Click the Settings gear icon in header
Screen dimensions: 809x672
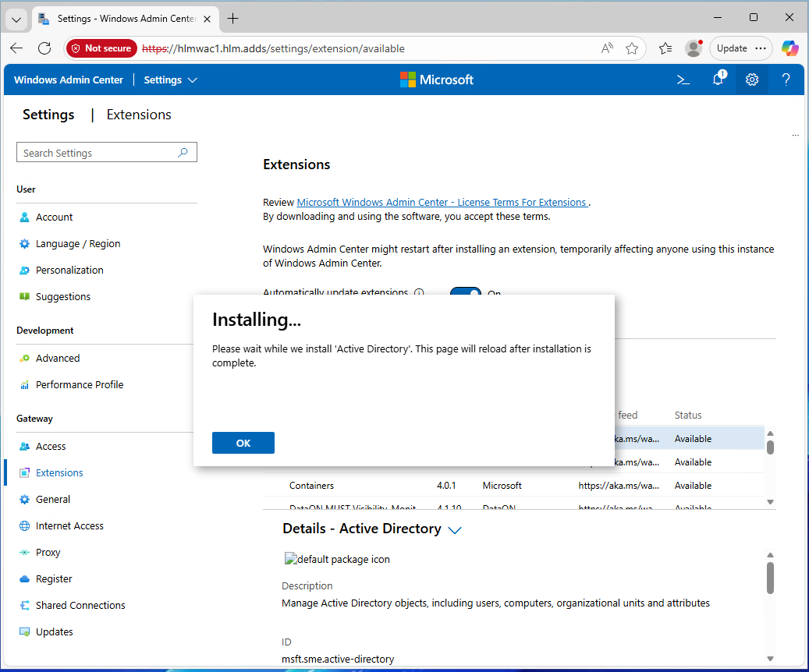click(x=752, y=80)
